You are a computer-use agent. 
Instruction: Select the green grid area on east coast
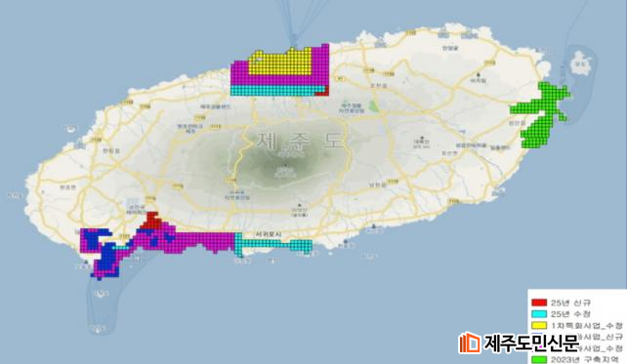pyautogui.click(x=541, y=114)
